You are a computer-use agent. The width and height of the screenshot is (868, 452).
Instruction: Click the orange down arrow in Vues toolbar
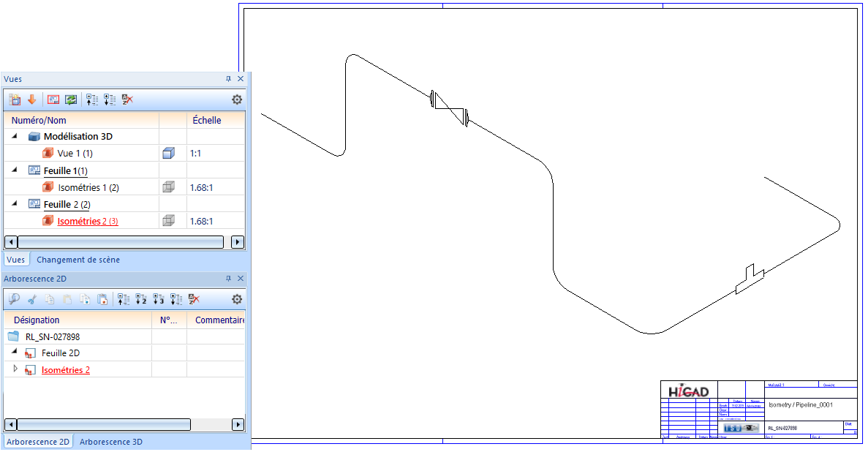pos(32,99)
